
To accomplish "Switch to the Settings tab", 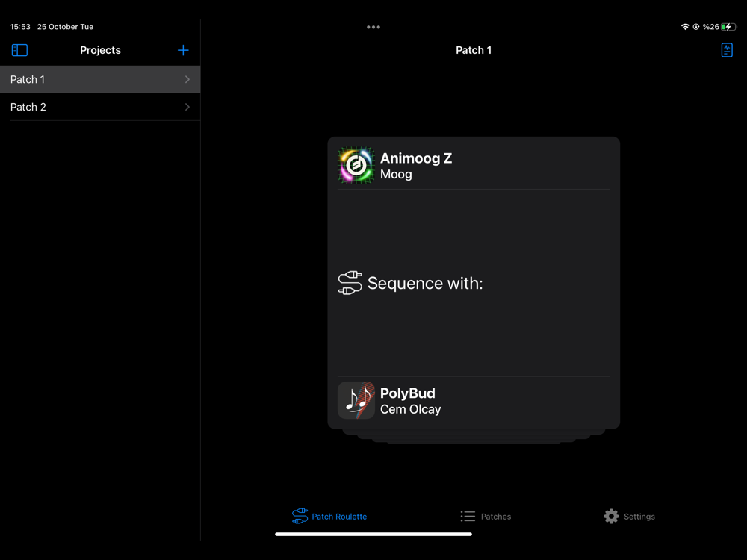I will tap(629, 516).
